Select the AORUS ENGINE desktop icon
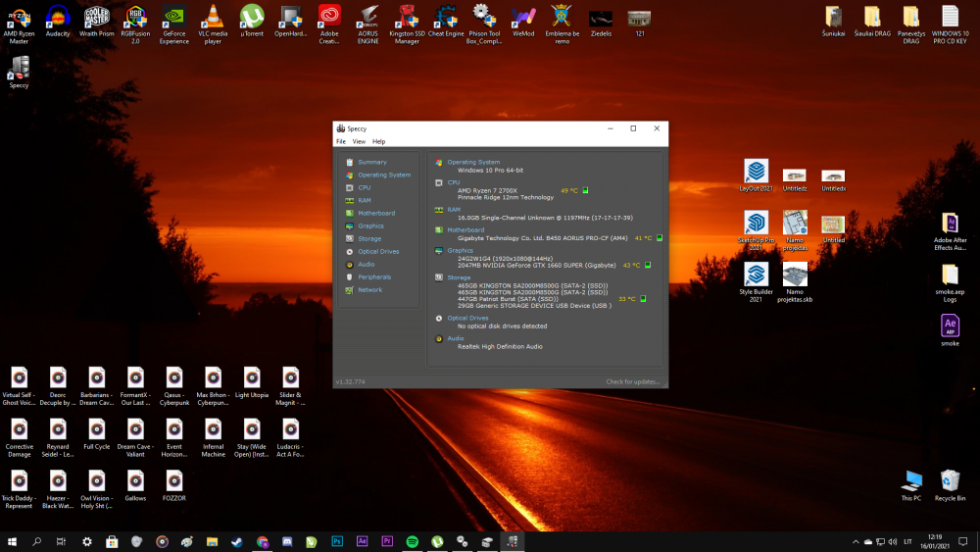 (368, 25)
